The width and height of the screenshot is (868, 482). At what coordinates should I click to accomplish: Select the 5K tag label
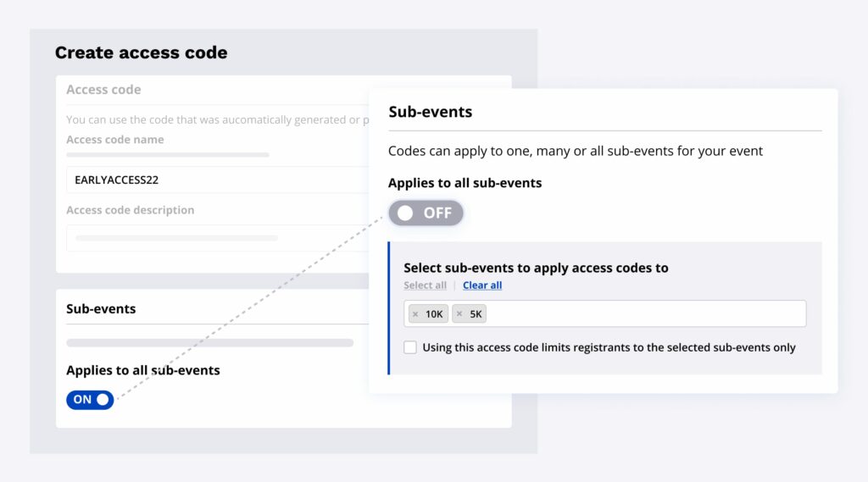click(x=476, y=314)
